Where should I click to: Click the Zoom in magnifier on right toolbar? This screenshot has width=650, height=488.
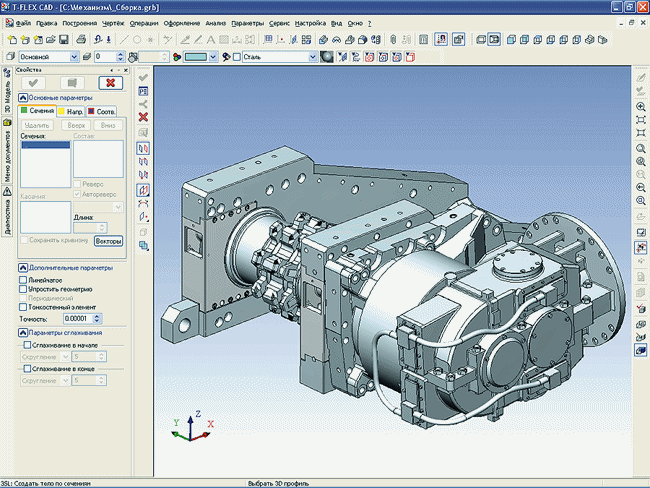(x=640, y=107)
